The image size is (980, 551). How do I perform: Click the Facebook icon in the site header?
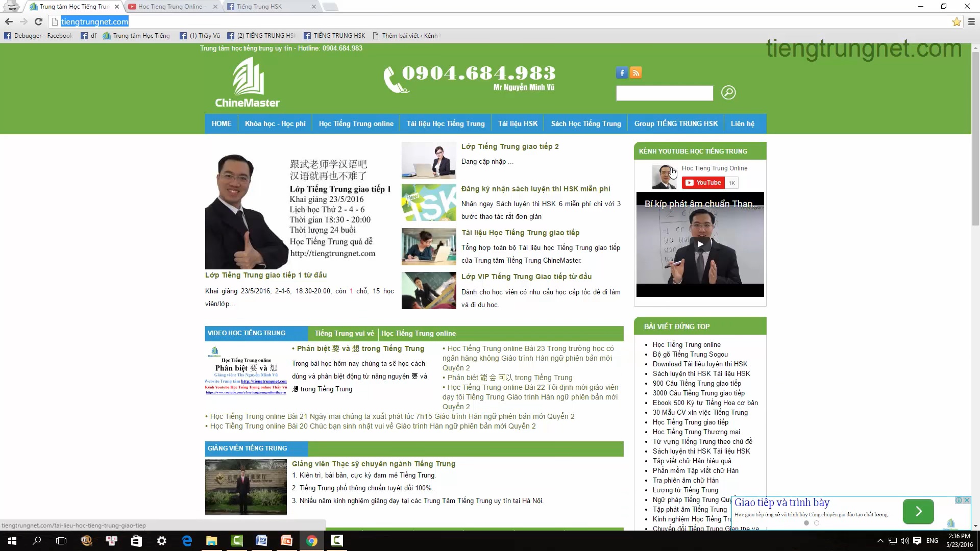pos(621,72)
